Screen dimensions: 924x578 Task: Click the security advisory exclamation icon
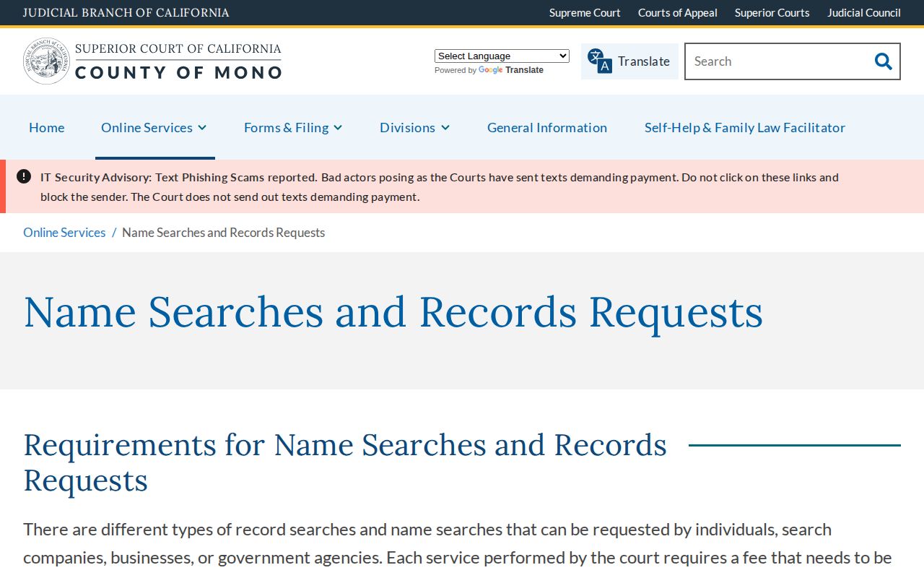(24, 176)
